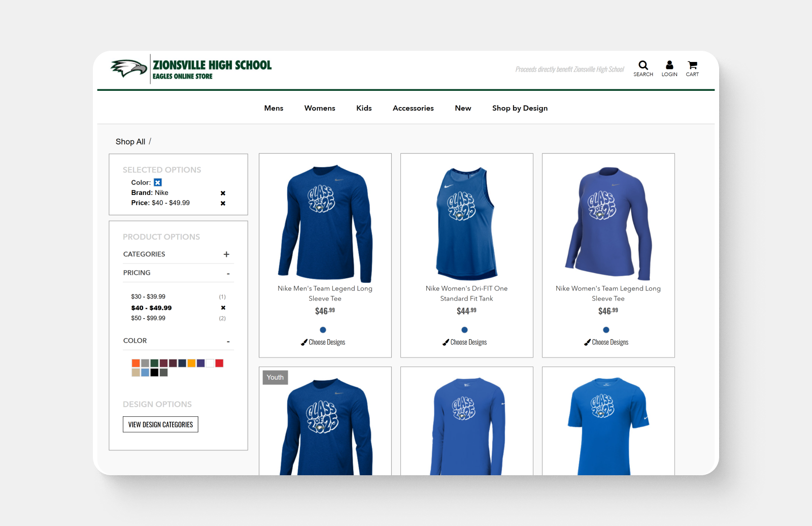
Task: Select the red color swatch
Action: (x=219, y=363)
